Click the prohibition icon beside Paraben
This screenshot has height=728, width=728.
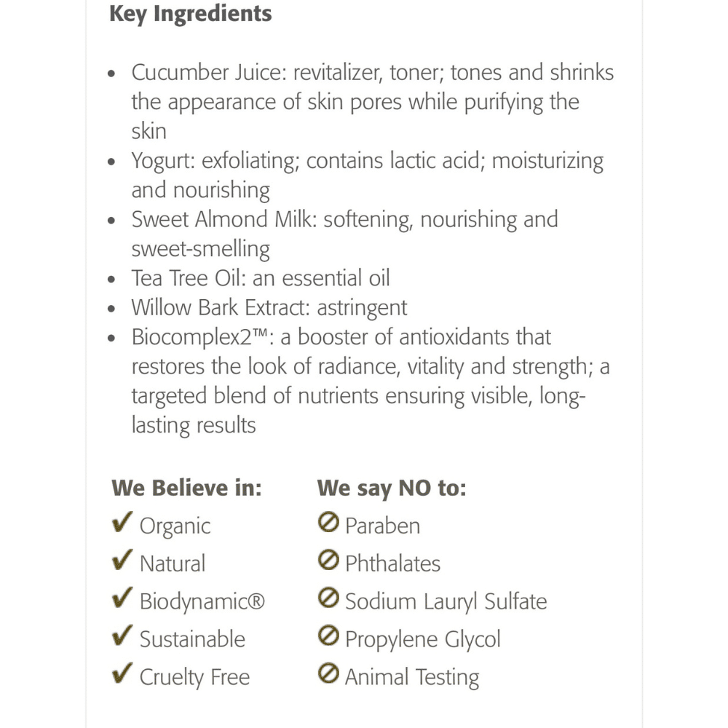click(329, 523)
